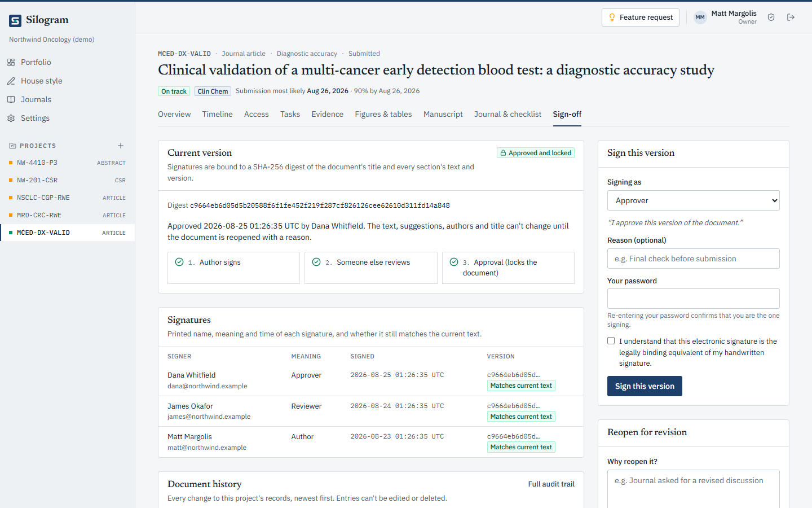Check the legally binding signature checkbox
812x508 pixels.
611,341
